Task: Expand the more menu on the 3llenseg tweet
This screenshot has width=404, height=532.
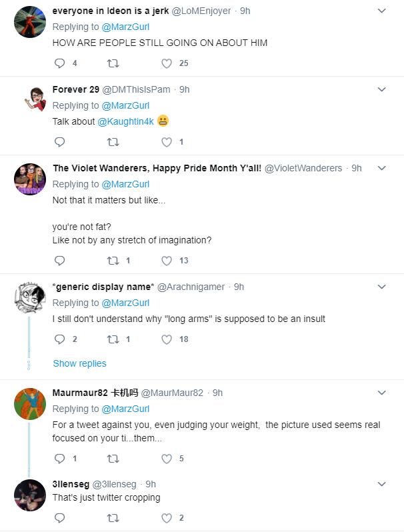Action: [x=381, y=484]
